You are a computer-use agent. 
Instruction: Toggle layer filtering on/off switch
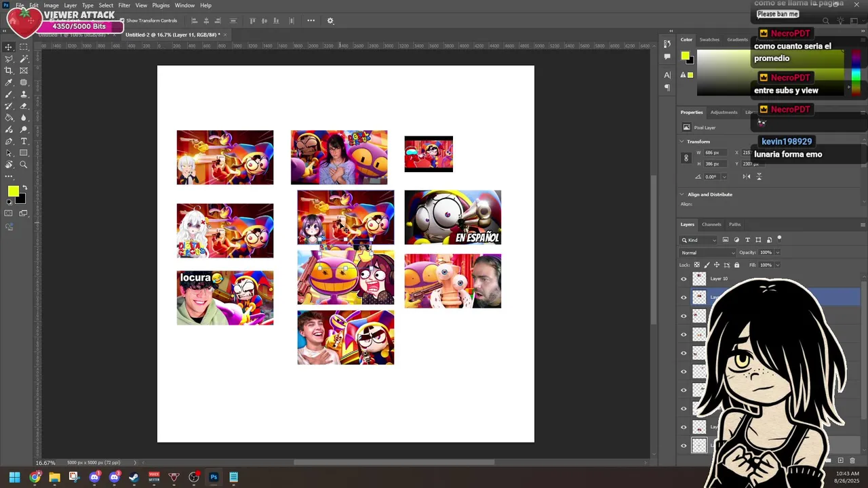coord(779,238)
